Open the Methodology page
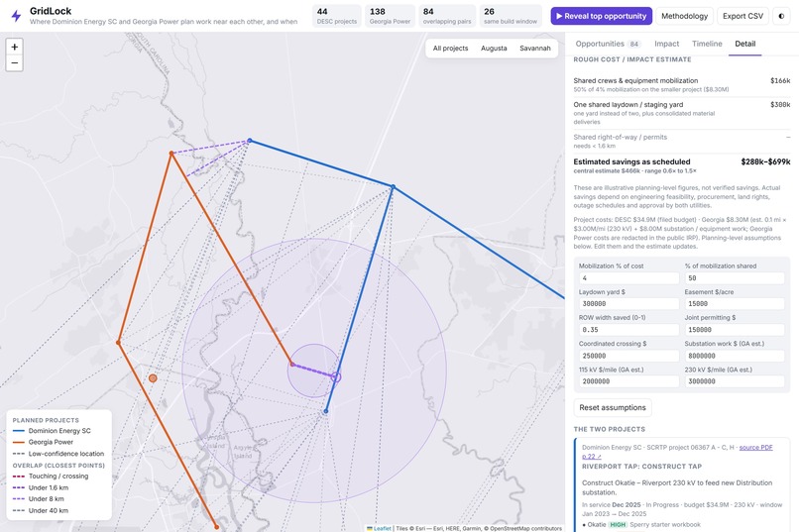Image resolution: width=799 pixels, height=532 pixels. click(684, 16)
